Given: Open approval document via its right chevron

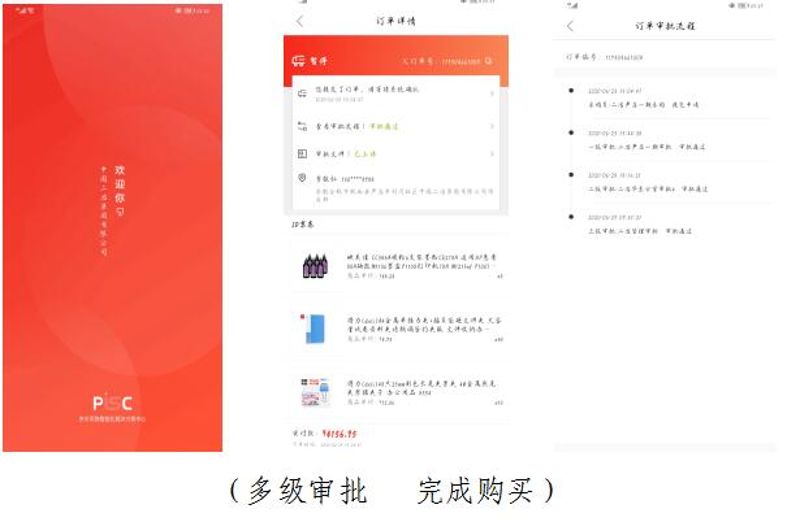Looking at the screenshot, I should pos(491,154).
